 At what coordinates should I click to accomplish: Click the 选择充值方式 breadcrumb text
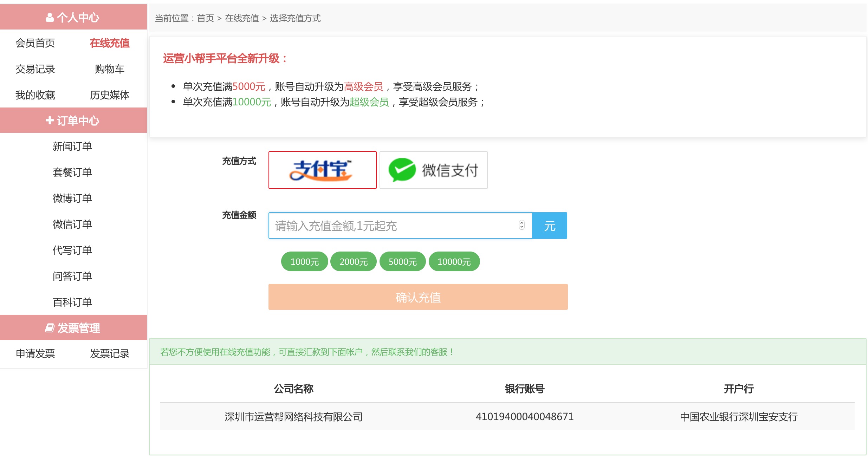pyautogui.click(x=295, y=18)
